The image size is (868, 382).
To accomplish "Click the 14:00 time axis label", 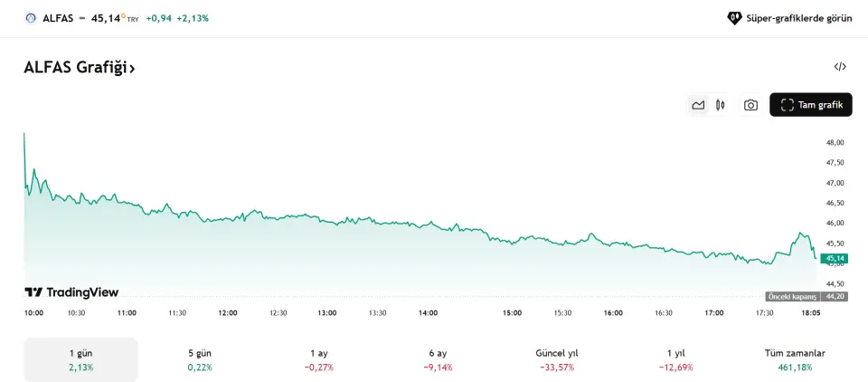I will 428,312.
